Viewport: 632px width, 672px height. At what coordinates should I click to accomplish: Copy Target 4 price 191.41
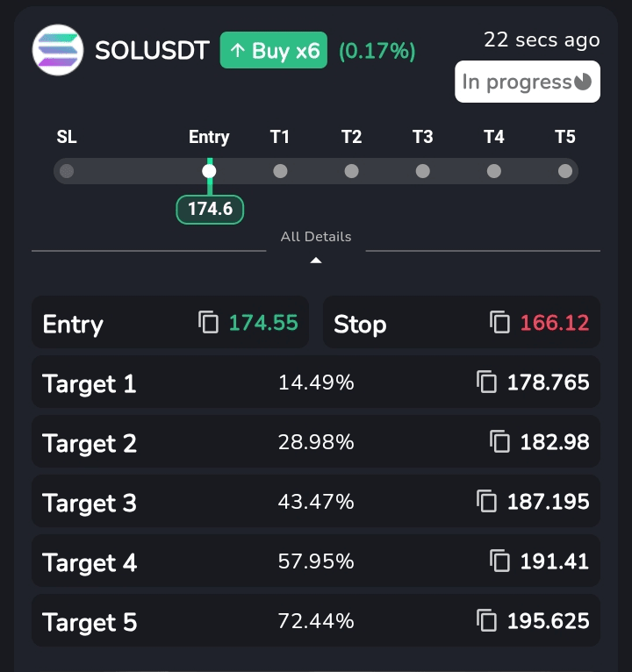click(499, 561)
